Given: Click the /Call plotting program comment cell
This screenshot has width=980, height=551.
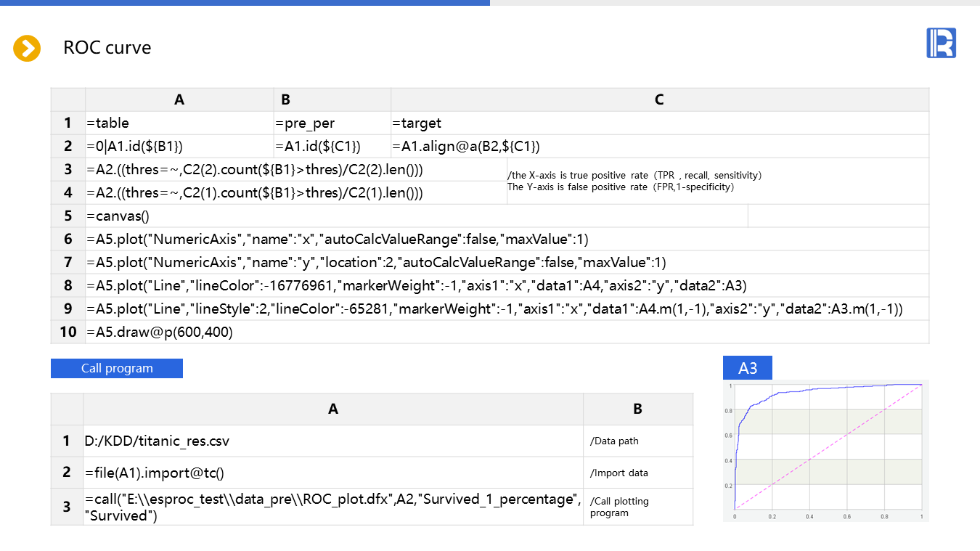Looking at the screenshot, I should 637,507.
